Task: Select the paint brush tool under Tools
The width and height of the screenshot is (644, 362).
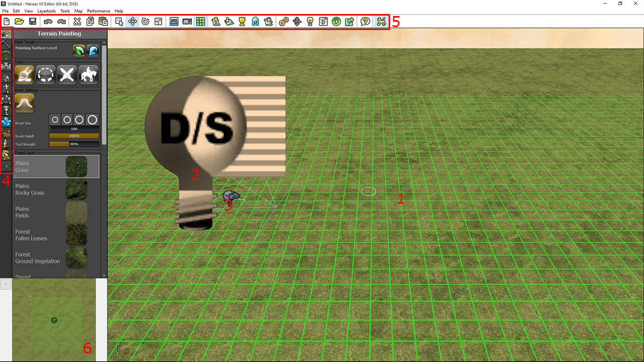Action: click(x=25, y=75)
